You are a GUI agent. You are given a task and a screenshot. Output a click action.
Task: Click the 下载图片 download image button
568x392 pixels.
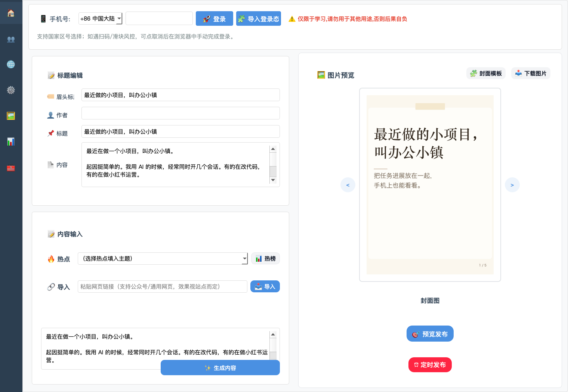531,73
